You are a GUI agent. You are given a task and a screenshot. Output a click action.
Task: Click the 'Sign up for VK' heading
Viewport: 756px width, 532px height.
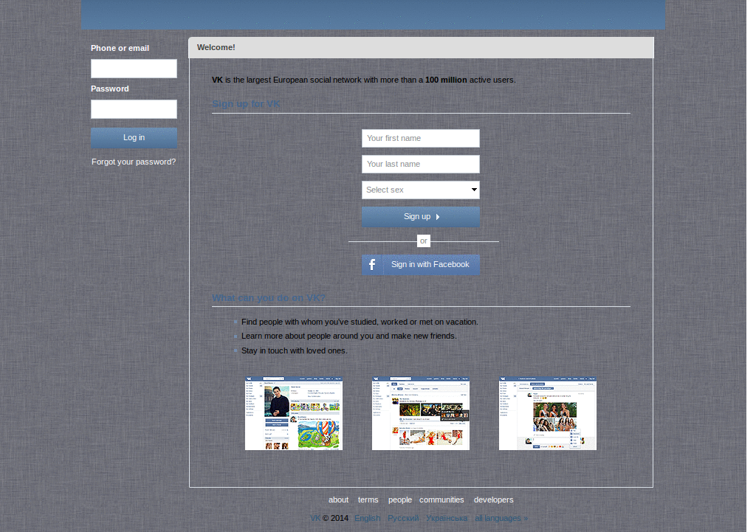[x=246, y=104]
